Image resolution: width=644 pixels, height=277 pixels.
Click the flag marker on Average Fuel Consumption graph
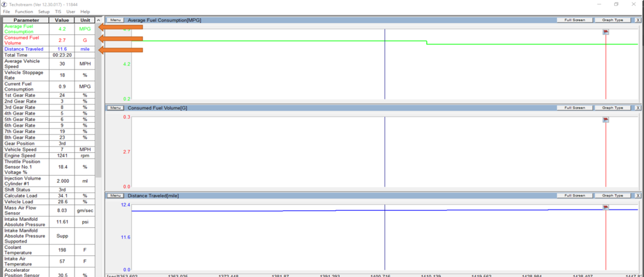pos(606,32)
